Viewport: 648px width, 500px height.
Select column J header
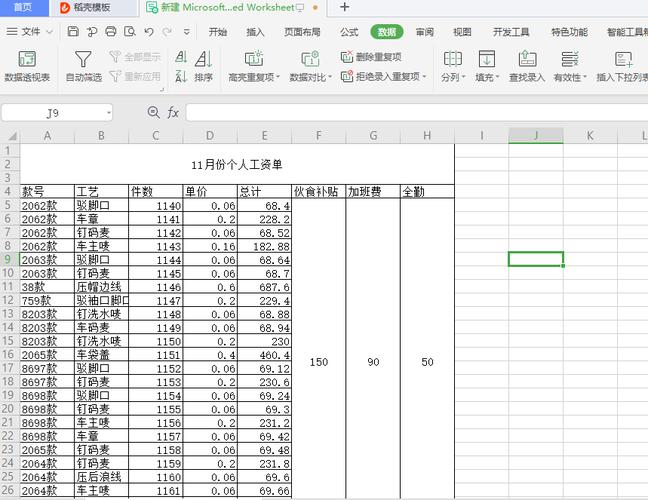click(536, 136)
